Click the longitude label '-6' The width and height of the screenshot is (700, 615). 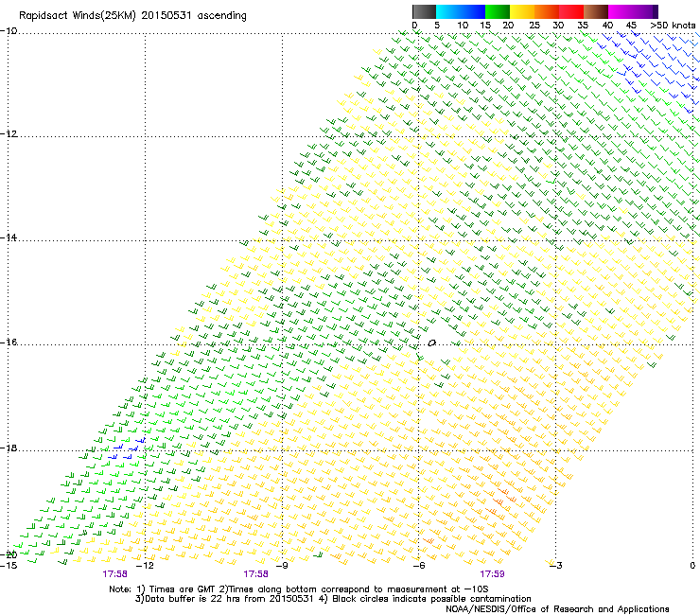click(x=419, y=566)
